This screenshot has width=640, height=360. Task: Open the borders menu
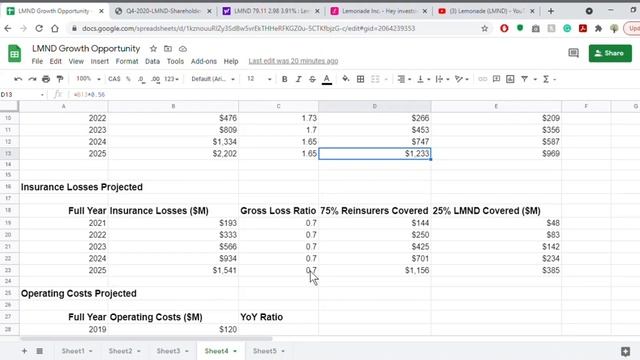point(360,79)
